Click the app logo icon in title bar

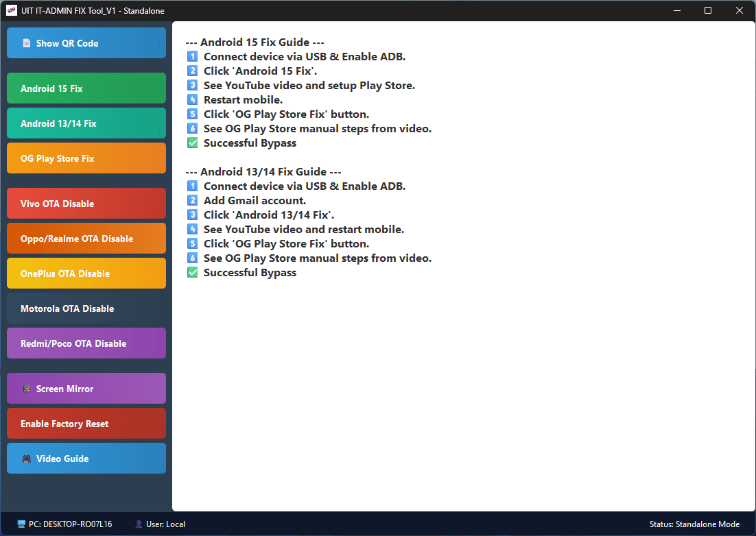point(12,10)
